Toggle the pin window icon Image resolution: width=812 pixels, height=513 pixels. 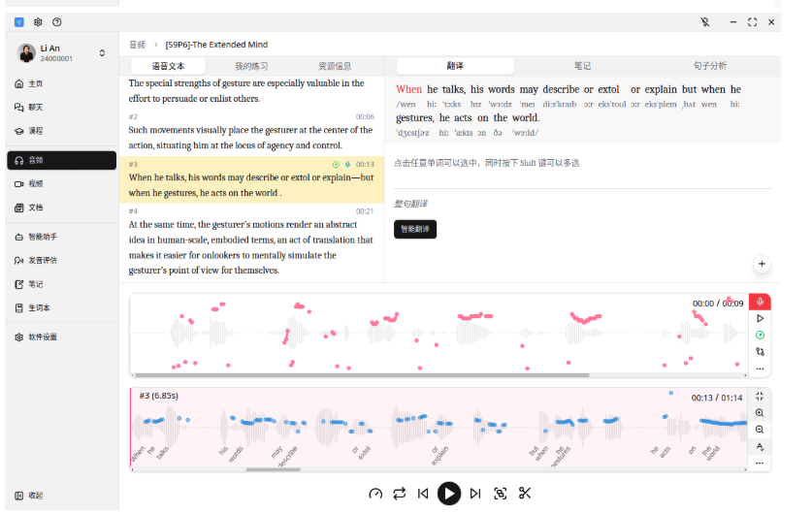[705, 21]
